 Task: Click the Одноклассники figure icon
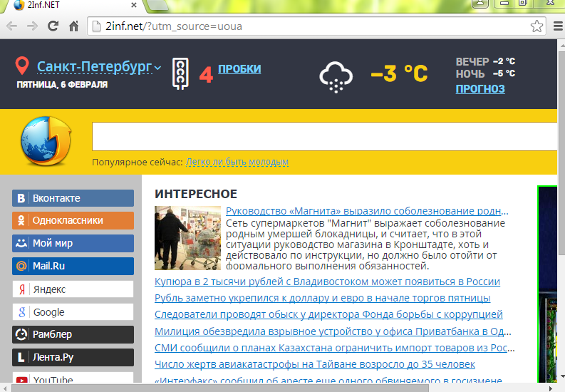pyautogui.click(x=21, y=220)
